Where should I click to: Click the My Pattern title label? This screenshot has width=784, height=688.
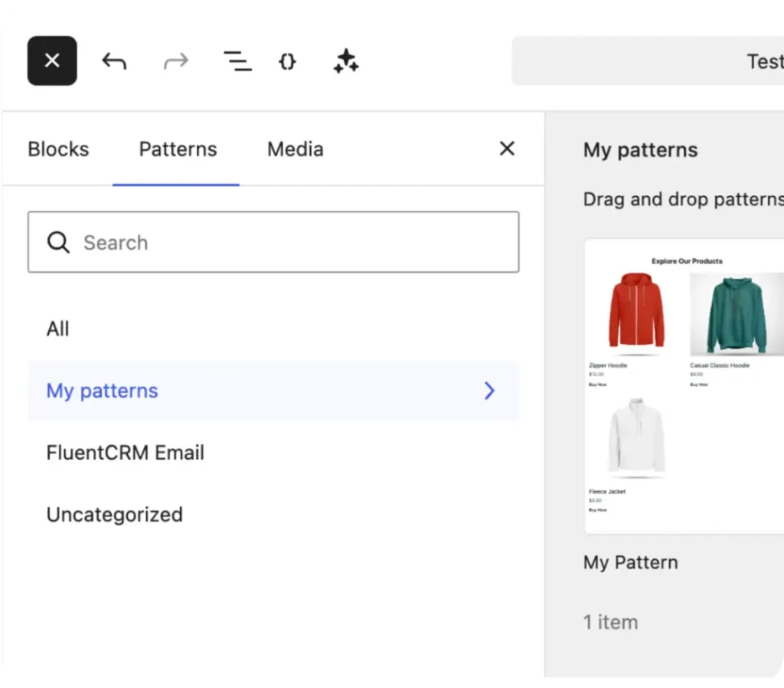(631, 562)
